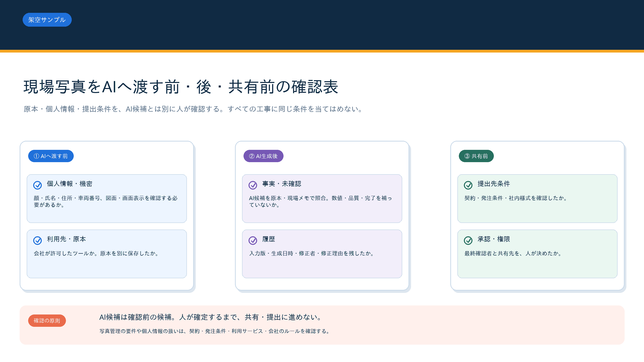The height and width of the screenshot is (362, 644).
Task: Click the heading 個人情報・機密
Action: (70, 184)
